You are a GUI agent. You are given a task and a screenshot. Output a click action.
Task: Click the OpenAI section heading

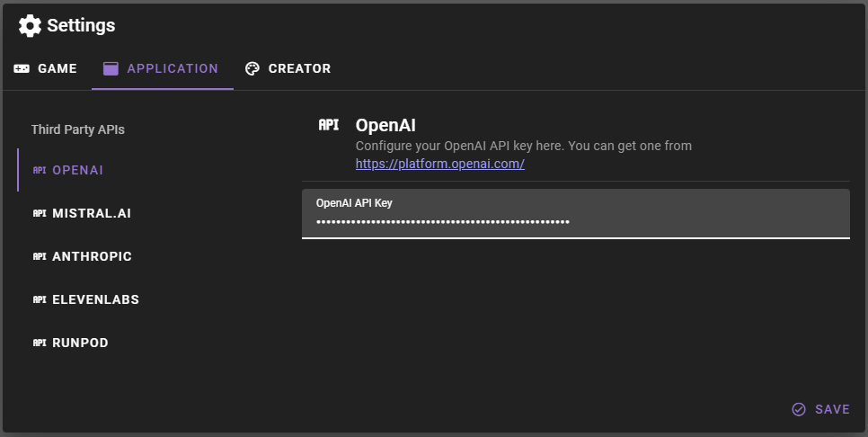click(385, 125)
